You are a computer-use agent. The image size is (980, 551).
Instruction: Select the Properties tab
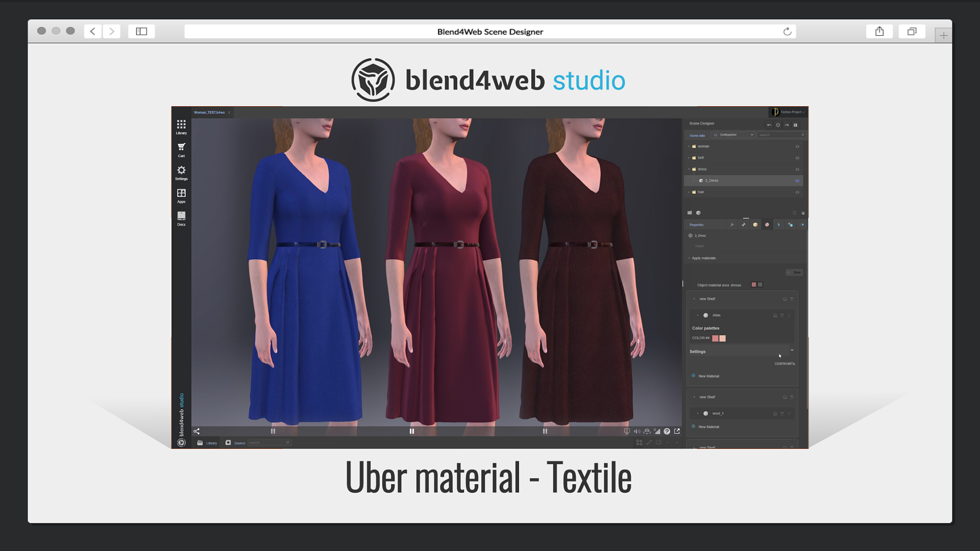click(x=697, y=225)
